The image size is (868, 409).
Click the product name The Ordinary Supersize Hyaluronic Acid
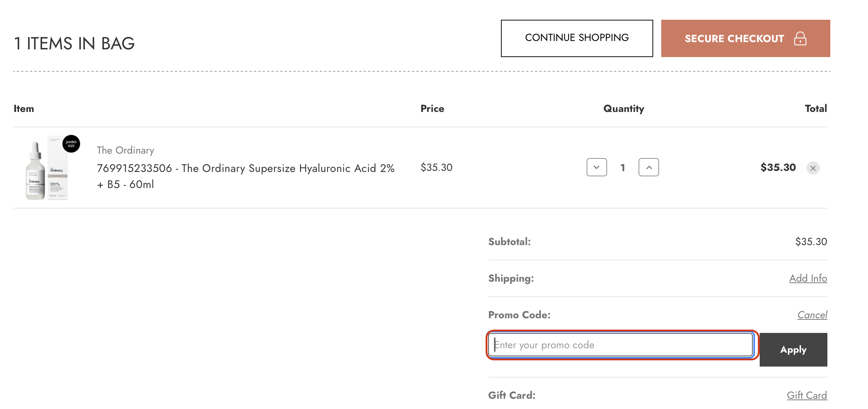pos(246,168)
